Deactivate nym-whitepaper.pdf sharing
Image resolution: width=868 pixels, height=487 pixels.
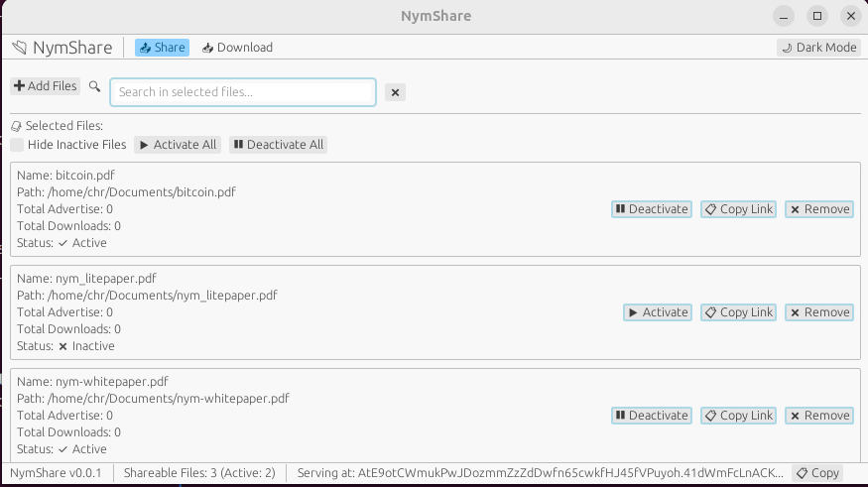tap(651, 416)
